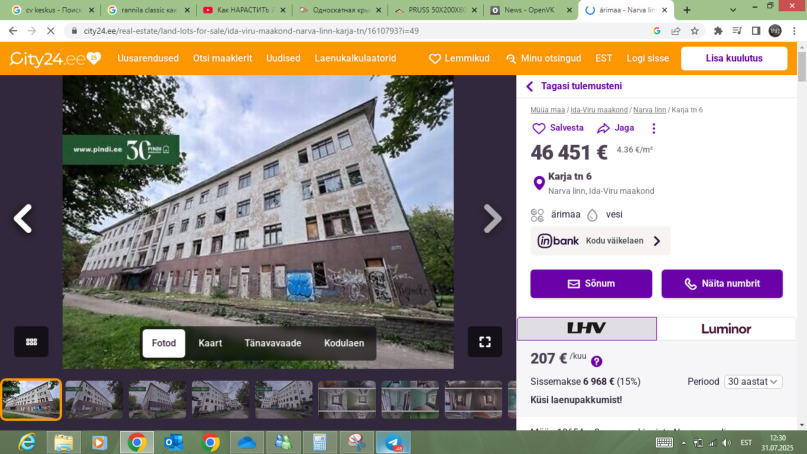Switch to the Kodulaen tab
Image resolution: width=807 pixels, height=454 pixels.
point(344,343)
